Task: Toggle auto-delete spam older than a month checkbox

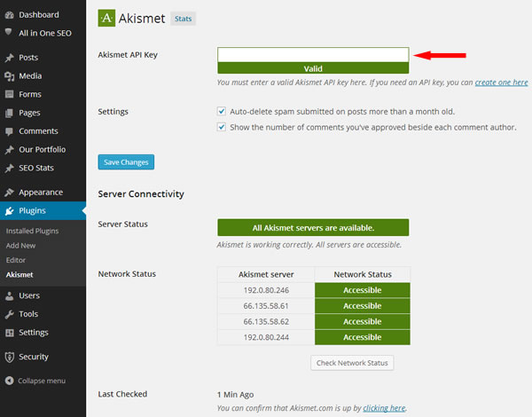Action: pyautogui.click(x=222, y=112)
